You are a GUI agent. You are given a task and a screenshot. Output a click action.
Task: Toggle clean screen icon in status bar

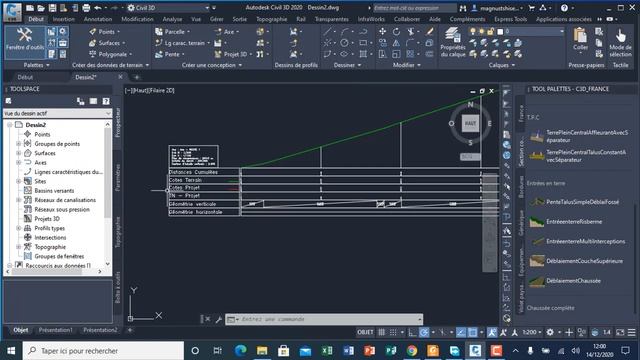tap(620, 332)
